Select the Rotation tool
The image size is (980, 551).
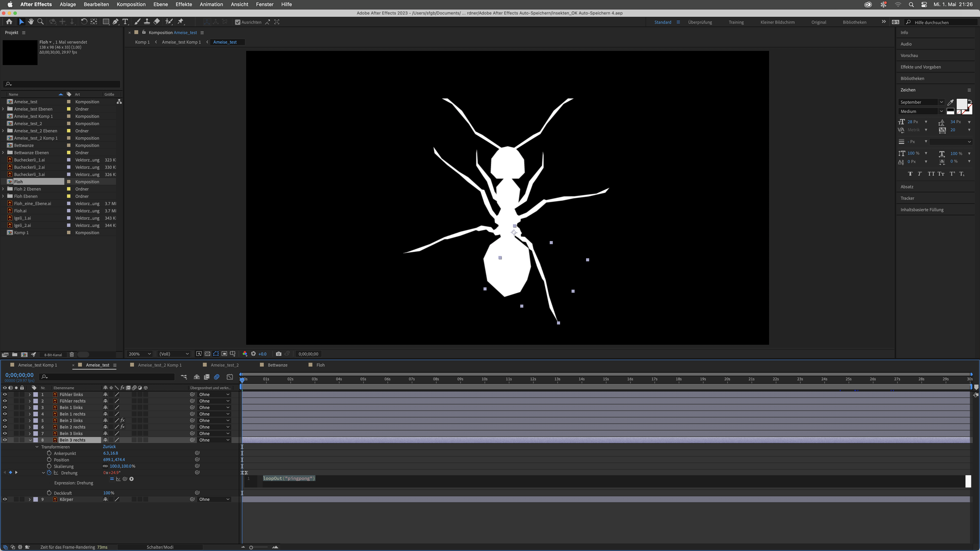pyautogui.click(x=84, y=22)
